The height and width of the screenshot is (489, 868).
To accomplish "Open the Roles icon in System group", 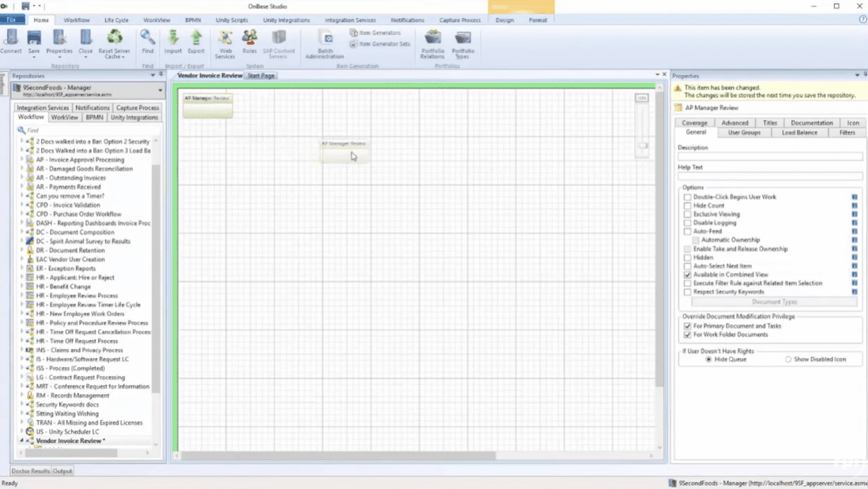I will 250,40.
